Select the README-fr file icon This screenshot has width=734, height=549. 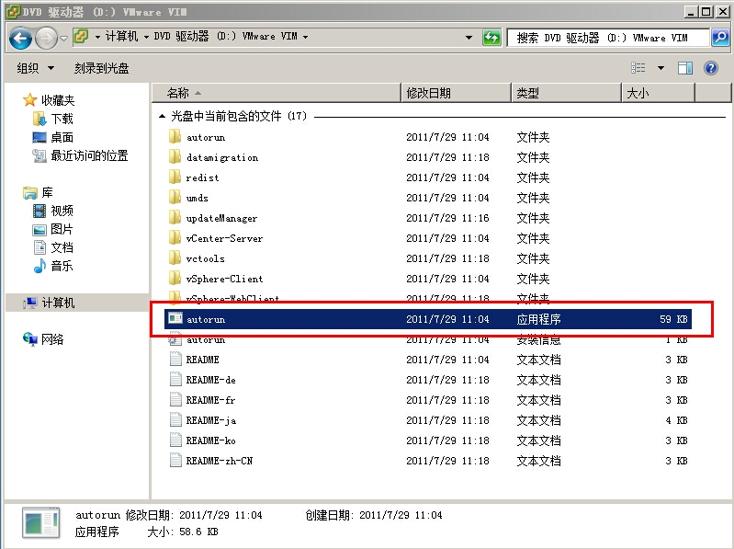(x=175, y=400)
